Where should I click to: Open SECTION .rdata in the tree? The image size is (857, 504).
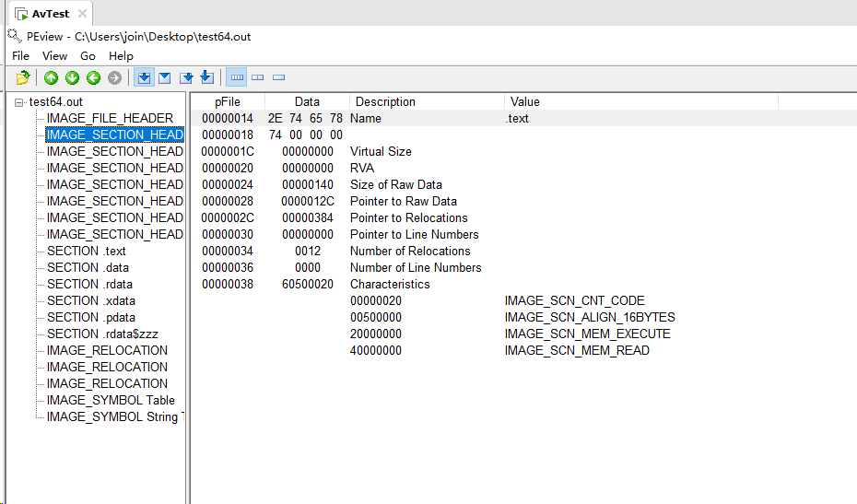(x=89, y=284)
